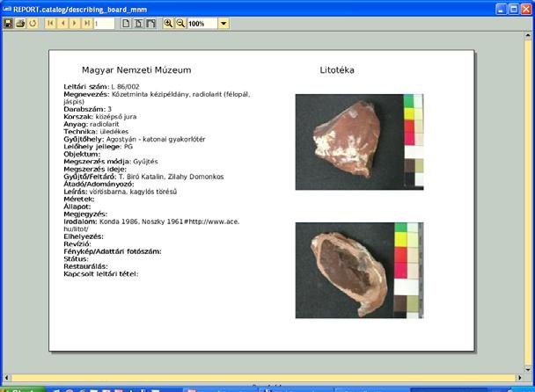
Task: Click the vertical scrollbar down arrow
Action: click(x=528, y=369)
